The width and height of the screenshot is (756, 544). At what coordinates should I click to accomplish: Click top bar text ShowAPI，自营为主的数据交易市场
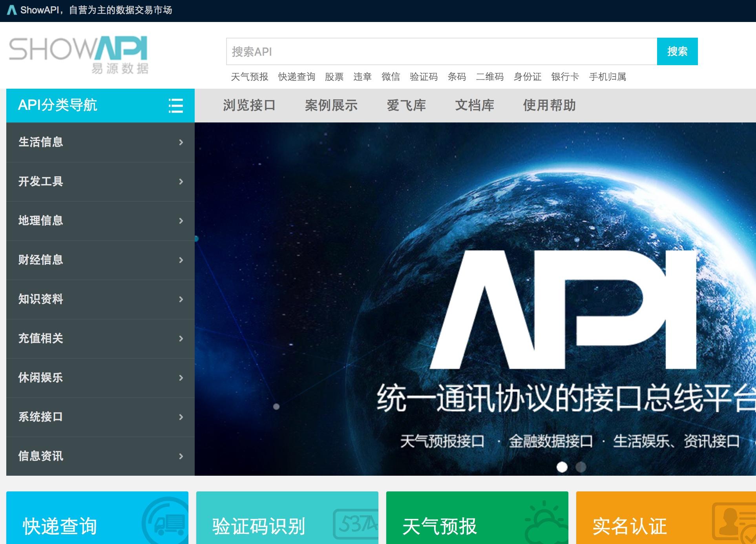(x=96, y=10)
